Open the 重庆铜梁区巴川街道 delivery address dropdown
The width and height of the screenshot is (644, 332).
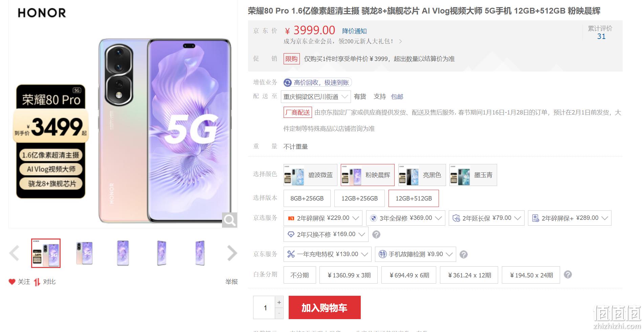316,97
